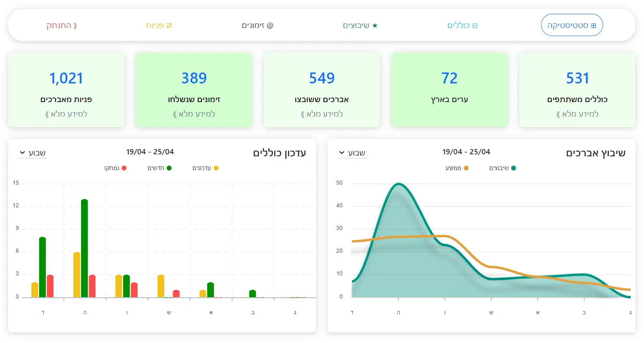Toggle the שיבוצים series in legend
This screenshot has width=644, height=343.
503,168
